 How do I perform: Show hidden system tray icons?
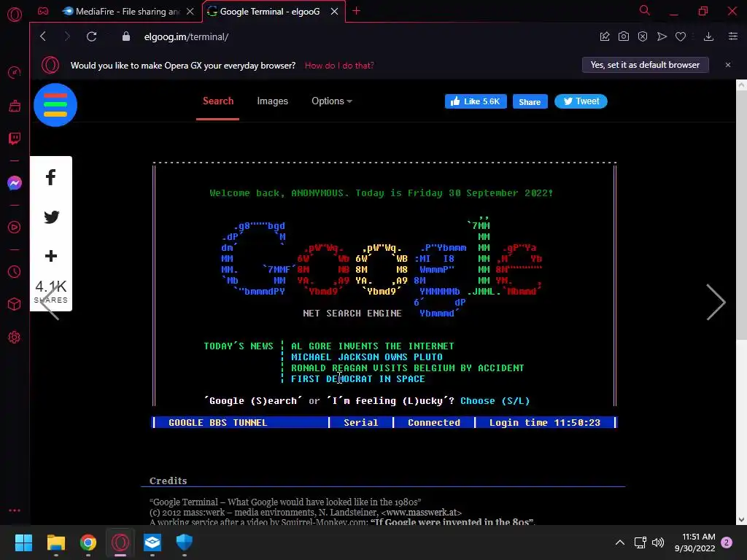tap(620, 542)
